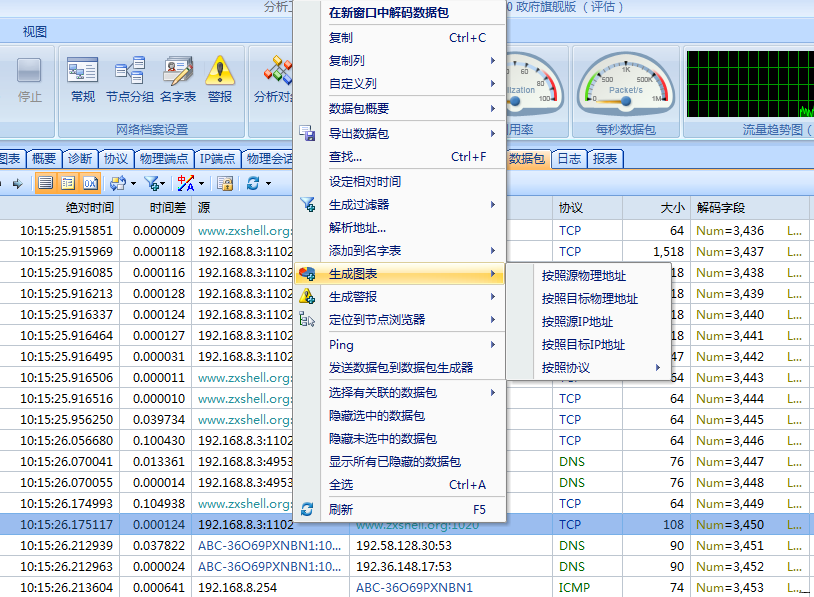
Task: Switch to the 日志 log tab
Action: 569,158
